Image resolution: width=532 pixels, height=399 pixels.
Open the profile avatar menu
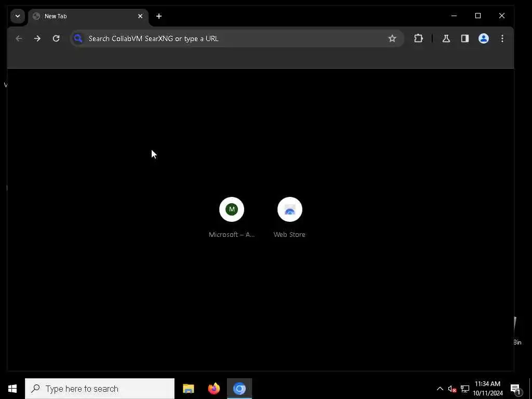484,38
